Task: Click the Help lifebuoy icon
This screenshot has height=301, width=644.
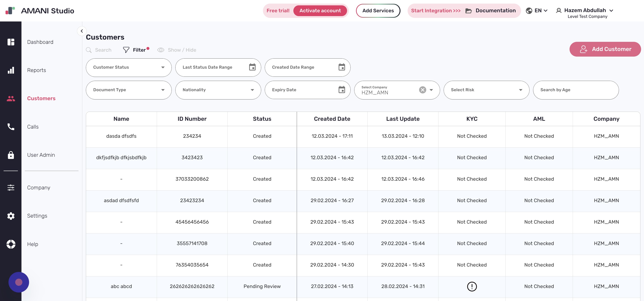Action: click(x=11, y=244)
